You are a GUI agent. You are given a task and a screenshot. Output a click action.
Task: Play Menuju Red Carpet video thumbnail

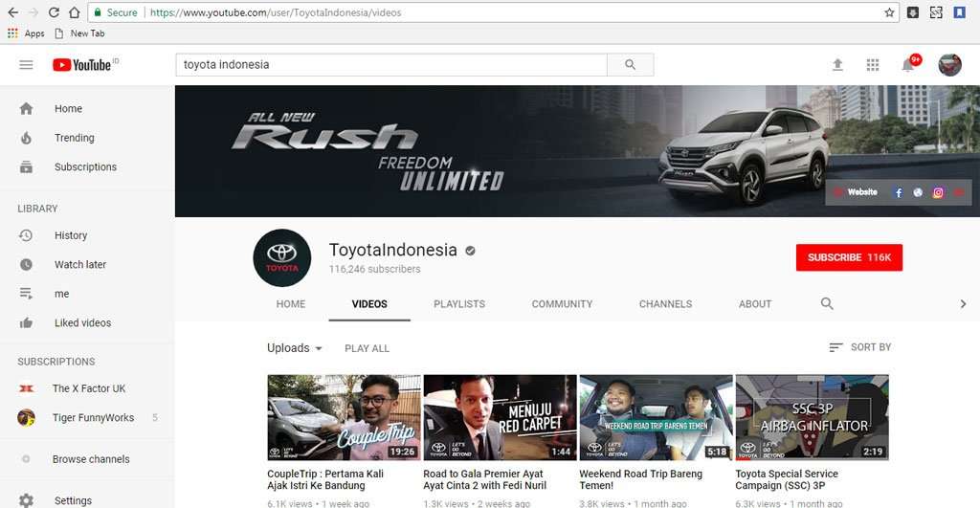[x=500, y=417]
